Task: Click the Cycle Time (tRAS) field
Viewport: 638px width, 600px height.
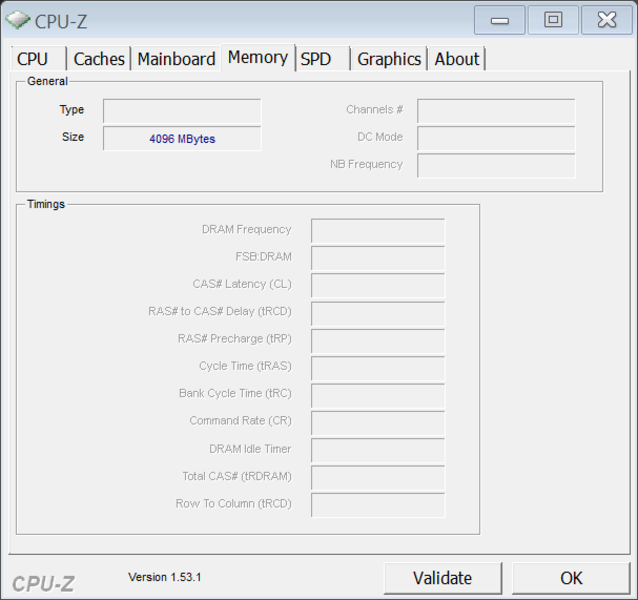Action: (x=378, y=368)
